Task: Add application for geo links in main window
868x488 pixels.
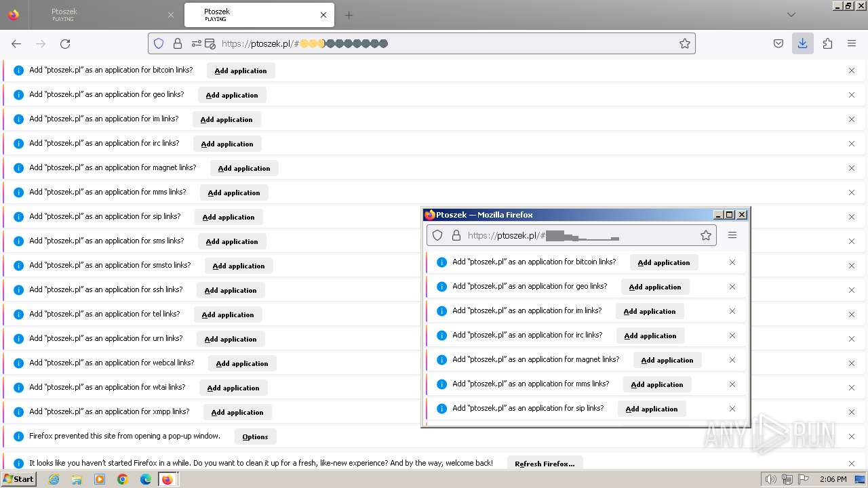Action: pyautogui.click(x=232, y=95)
